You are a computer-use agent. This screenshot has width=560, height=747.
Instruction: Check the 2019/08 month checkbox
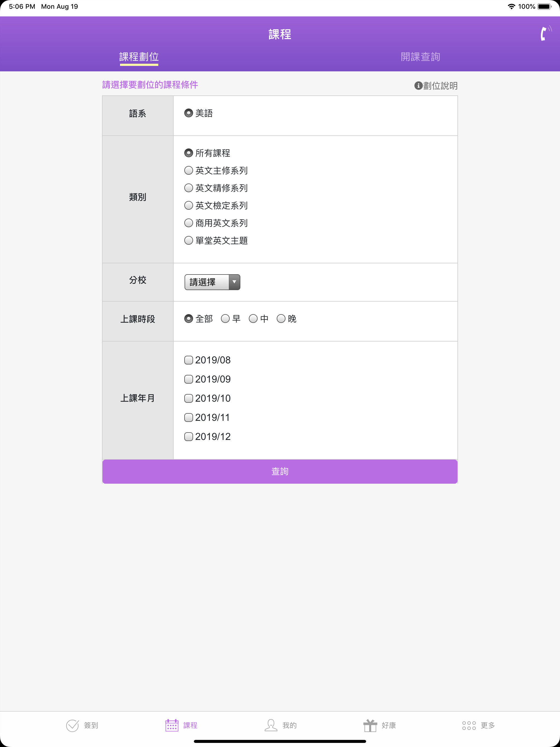pyautogui.click(x=188, y=360)
